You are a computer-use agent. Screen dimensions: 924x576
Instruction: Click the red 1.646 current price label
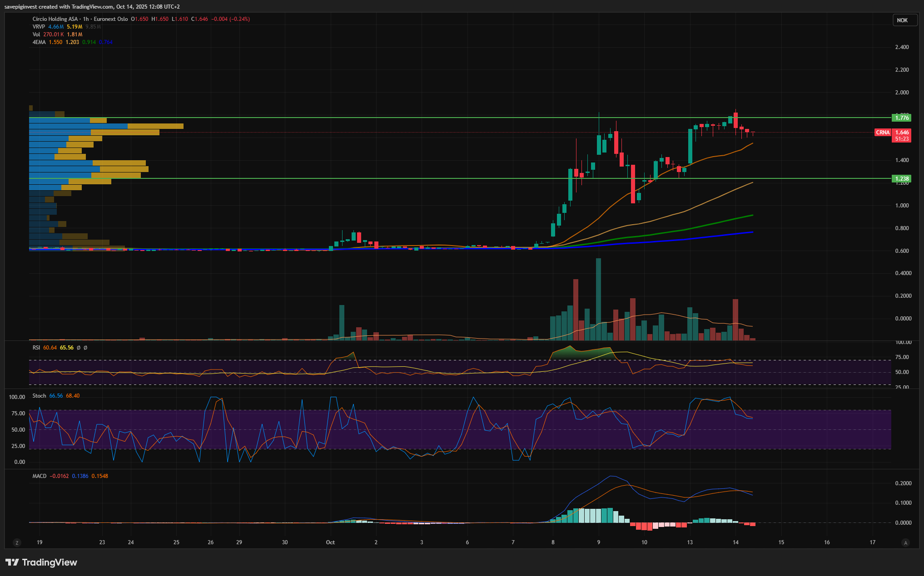(901, 133)
